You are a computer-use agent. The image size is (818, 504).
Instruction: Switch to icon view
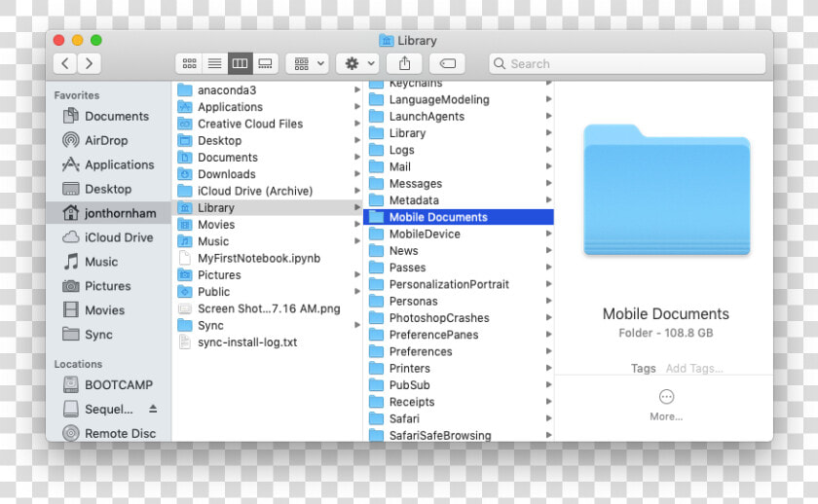tap(189, 63)
